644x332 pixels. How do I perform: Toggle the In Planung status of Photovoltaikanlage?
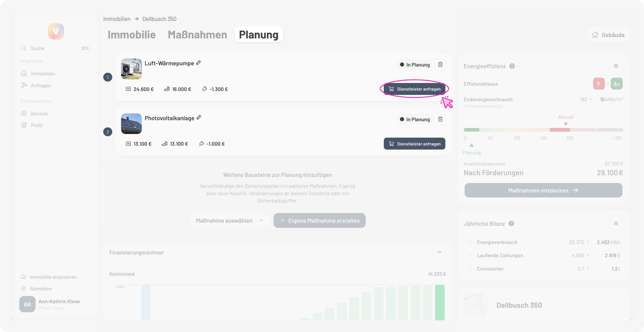coord(415,119)
